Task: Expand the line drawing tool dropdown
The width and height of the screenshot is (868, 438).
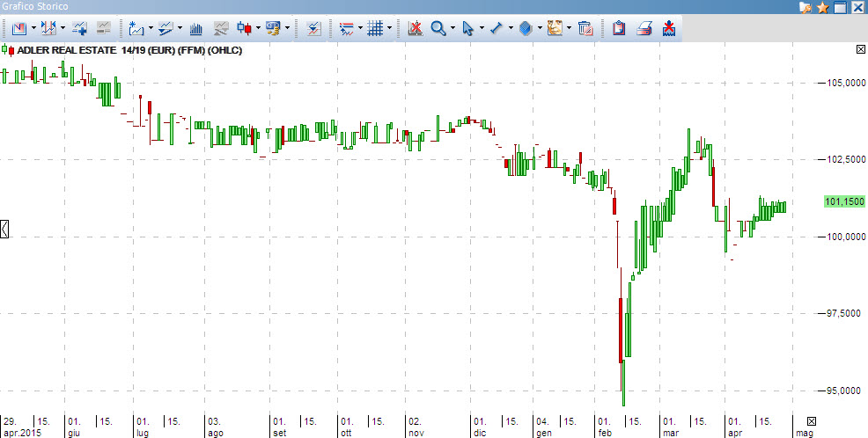Action: pos(511,28)
